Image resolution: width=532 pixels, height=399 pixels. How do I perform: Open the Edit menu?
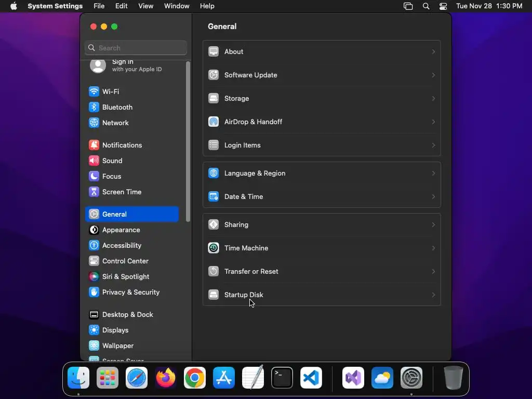[x=121, y=6]
